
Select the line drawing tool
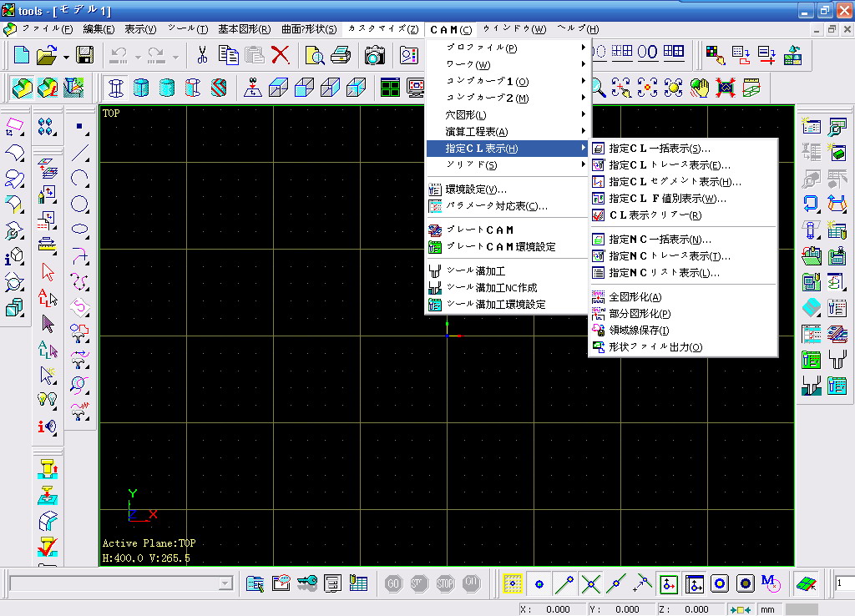pos(80,153)
